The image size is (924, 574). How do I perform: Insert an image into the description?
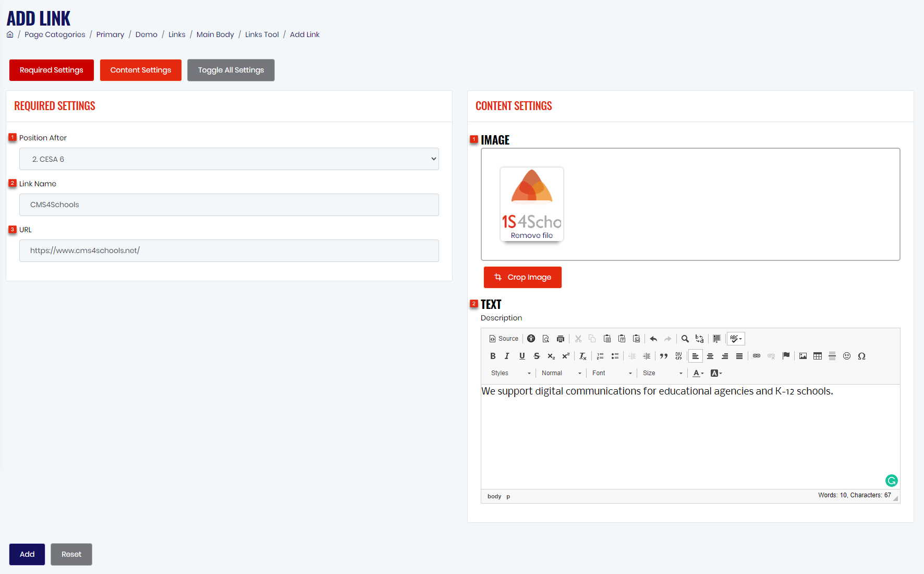pyautogui.click(x=803, y=356)
